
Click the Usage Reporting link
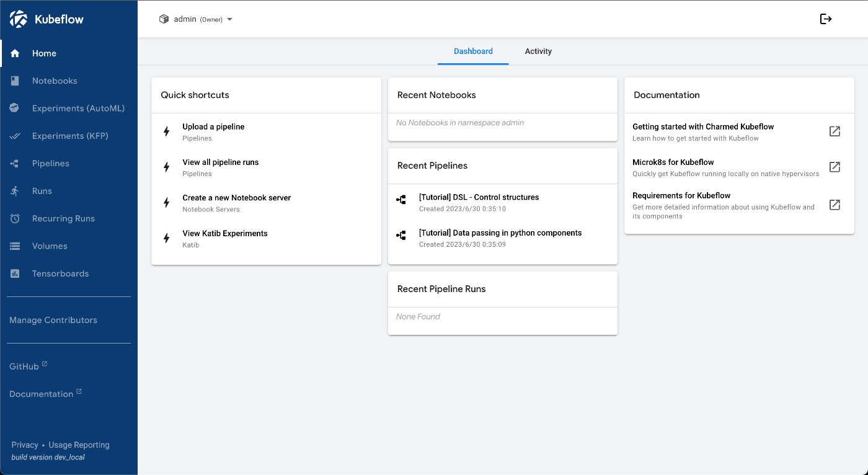[x=79, y=445]
